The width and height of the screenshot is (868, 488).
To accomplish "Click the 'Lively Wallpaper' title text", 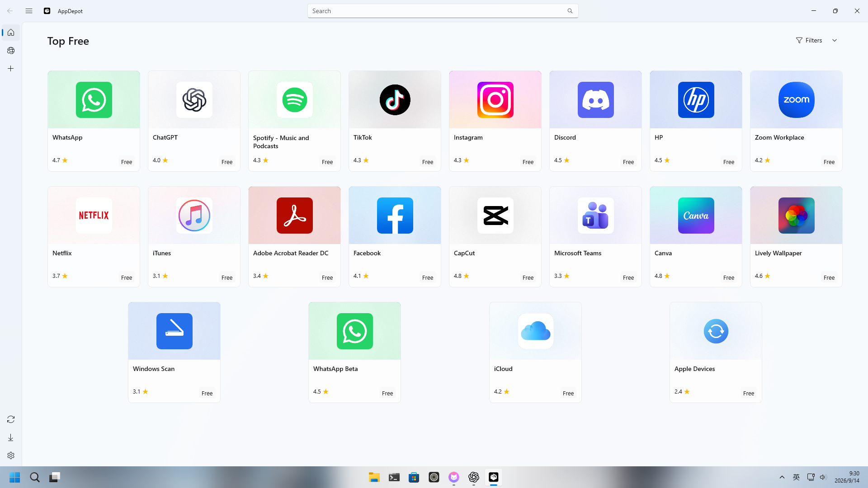I will coord(778,253).
